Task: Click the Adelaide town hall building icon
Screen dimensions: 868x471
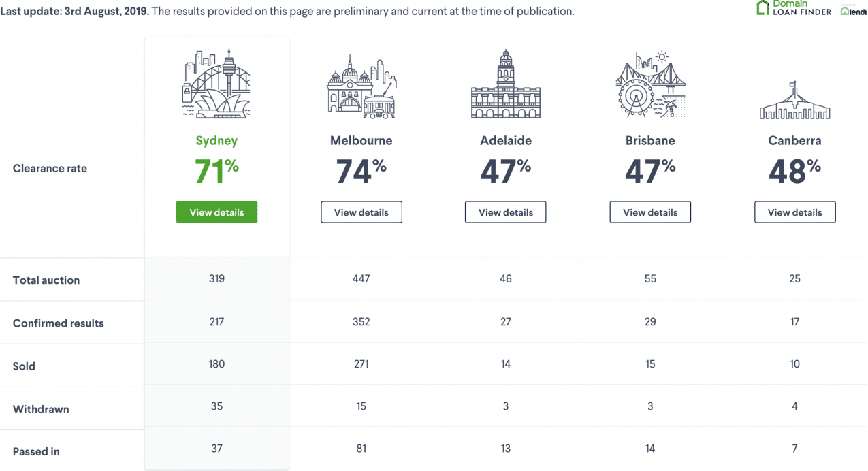Action: (505, 84)
